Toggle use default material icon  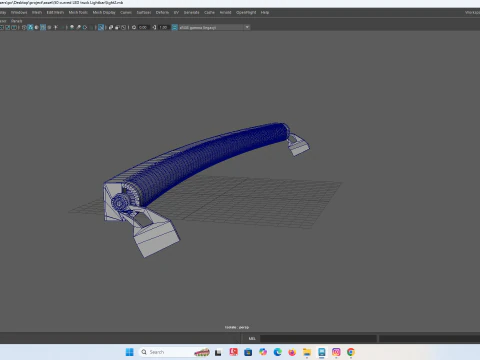(x=37, y=27)
